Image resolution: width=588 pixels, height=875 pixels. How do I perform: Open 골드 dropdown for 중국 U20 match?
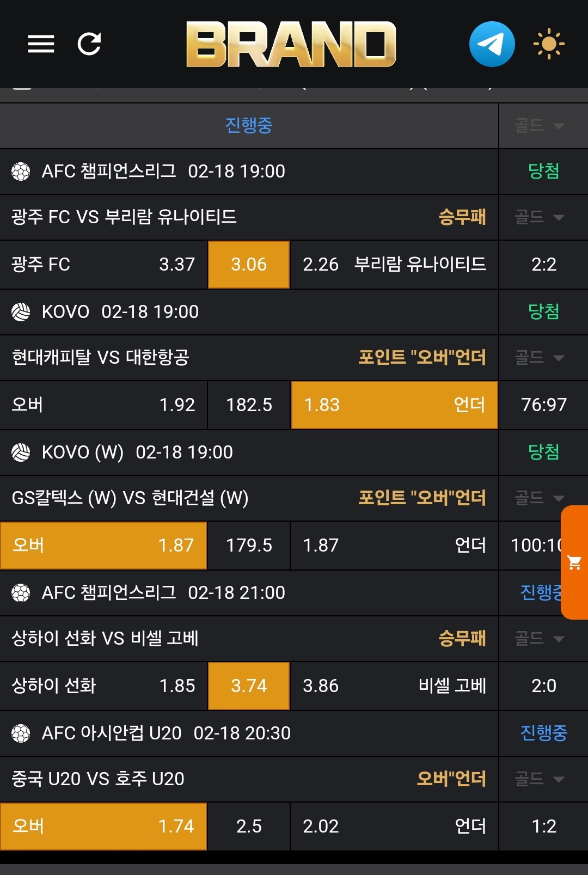539,779
